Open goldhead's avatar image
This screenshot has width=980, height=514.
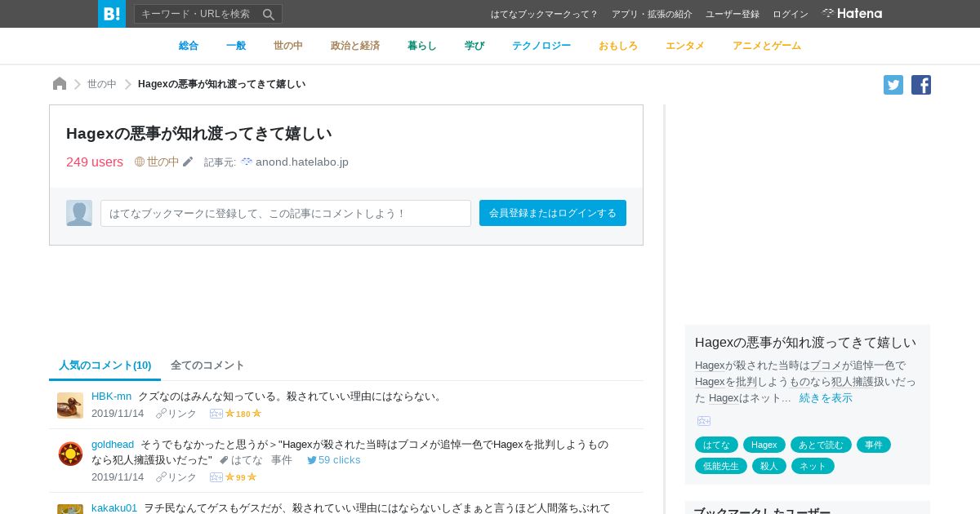(x=70, y=454)
